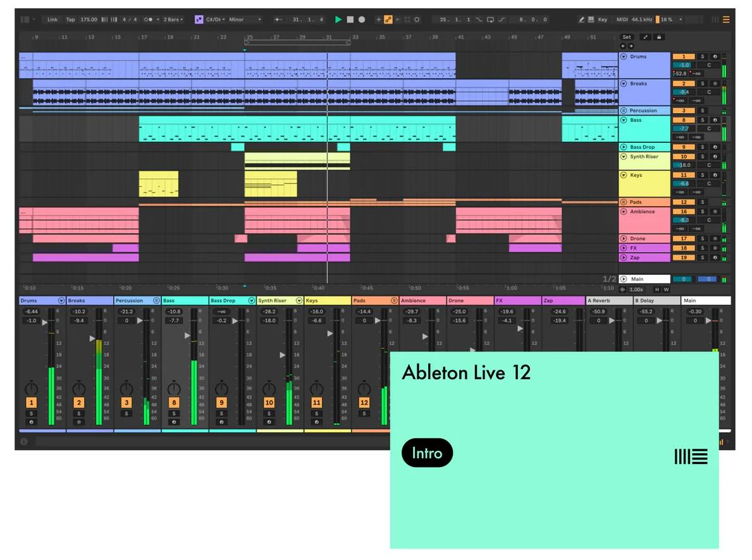Solo the Drums track in arrangement
752x560 pixels.
point(703,57)
